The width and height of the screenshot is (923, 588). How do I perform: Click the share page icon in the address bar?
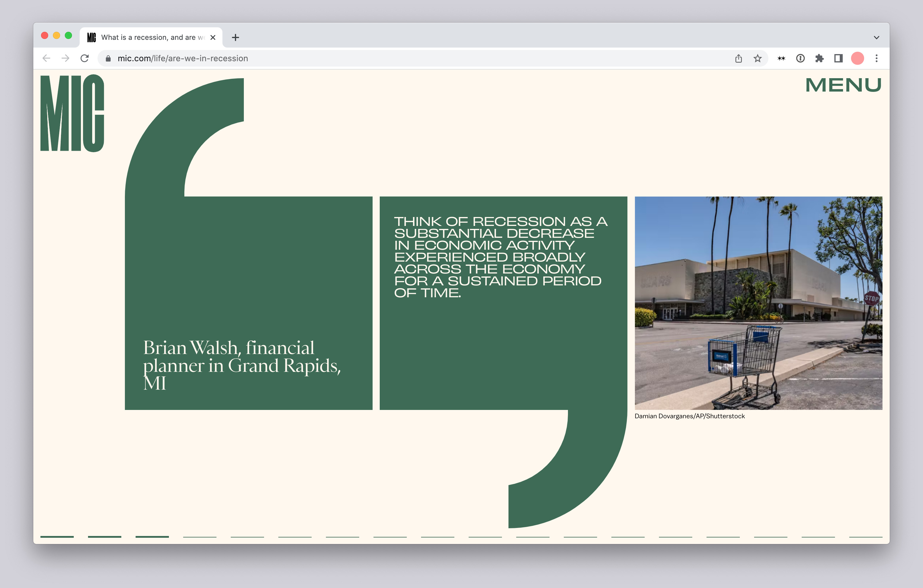738,58
